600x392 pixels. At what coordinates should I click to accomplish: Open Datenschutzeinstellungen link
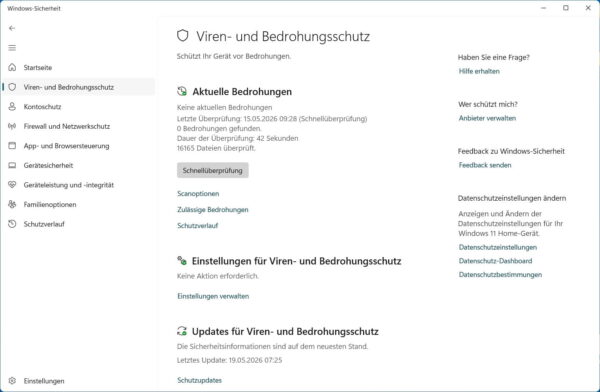(x=498, y=247)
